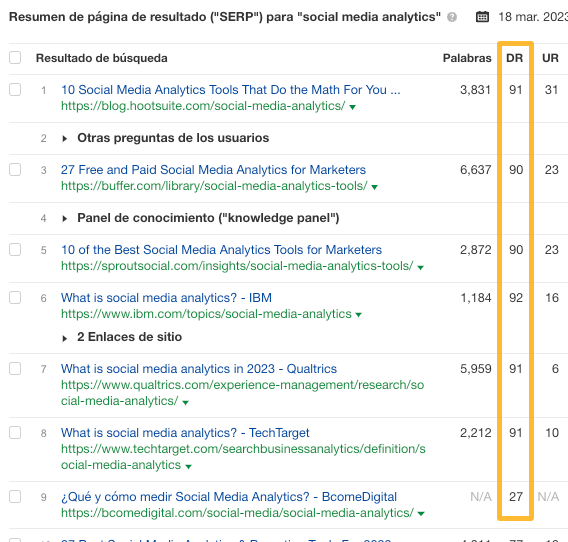Screen dimensions: 568x542
Task: Expand 'Otras preguntas de los usuarios' row
Action: point(64,138)
